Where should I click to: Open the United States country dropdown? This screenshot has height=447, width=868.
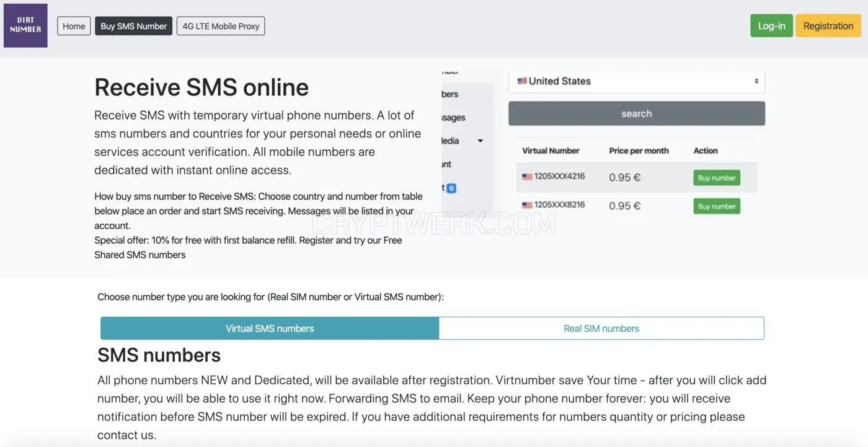[637, 81]
